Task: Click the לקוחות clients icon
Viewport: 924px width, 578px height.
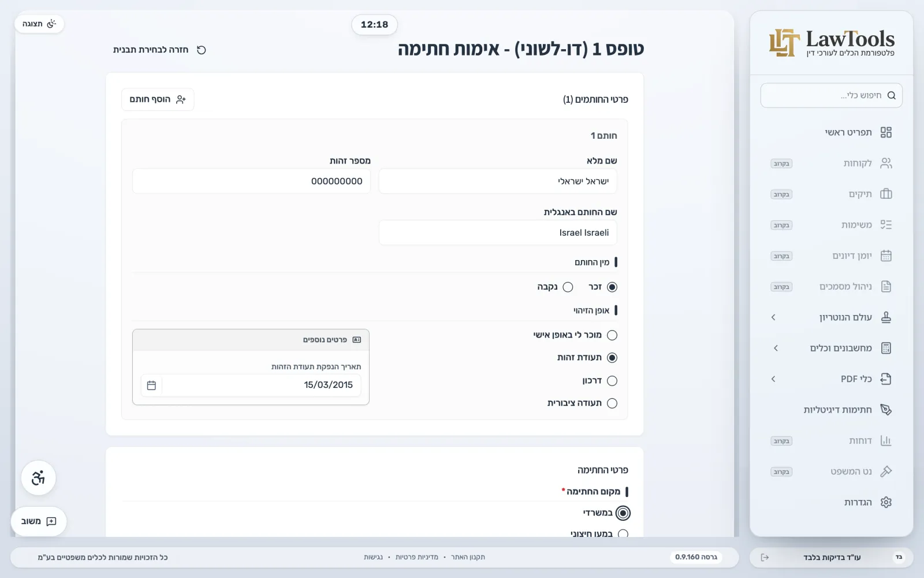Action: pyautogui.click(x=886, y=163)
